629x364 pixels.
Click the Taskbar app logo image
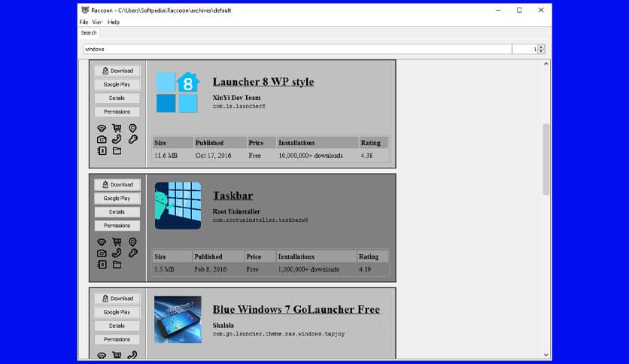(178, 205)
